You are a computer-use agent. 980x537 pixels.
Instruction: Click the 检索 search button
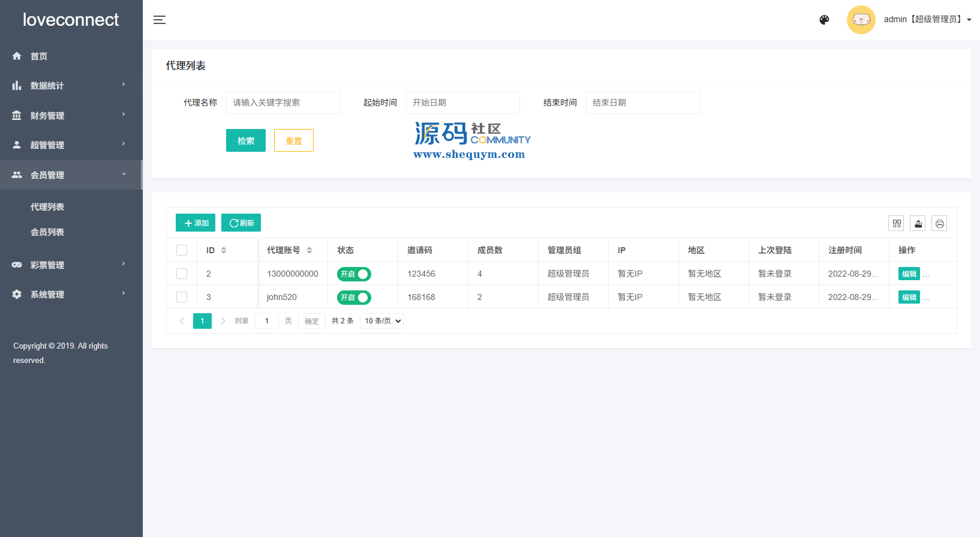point(245,140)
